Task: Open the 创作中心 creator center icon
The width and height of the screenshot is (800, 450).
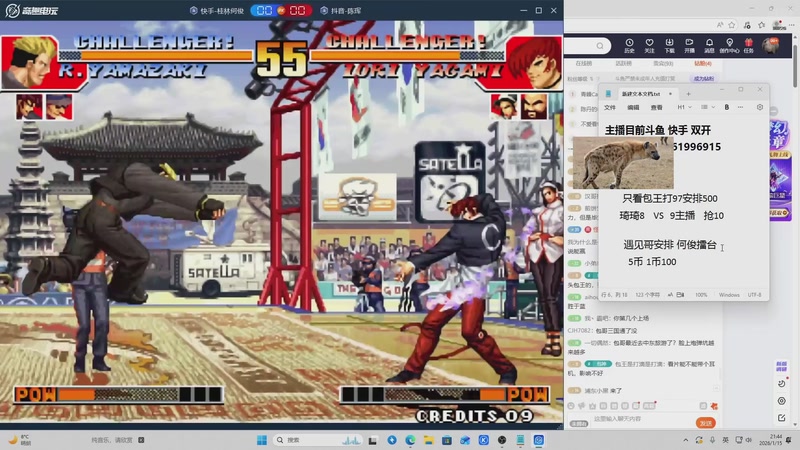Action: coord(729,45)
